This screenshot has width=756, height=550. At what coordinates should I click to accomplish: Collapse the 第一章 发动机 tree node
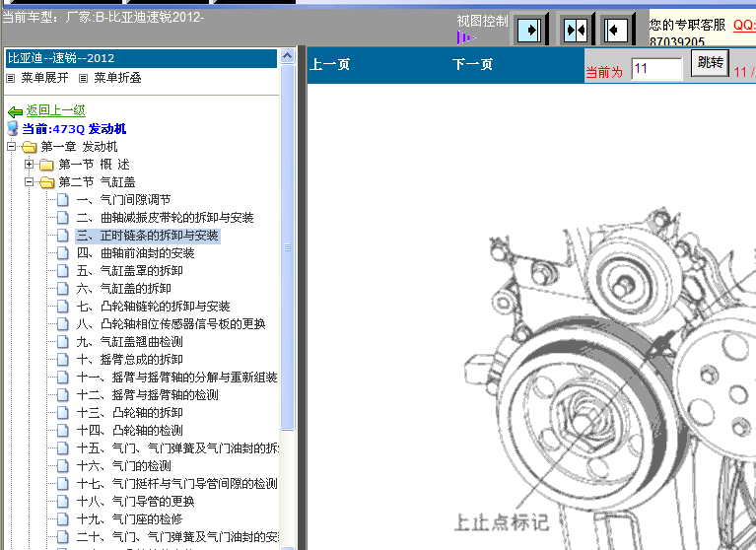(12, 147)
